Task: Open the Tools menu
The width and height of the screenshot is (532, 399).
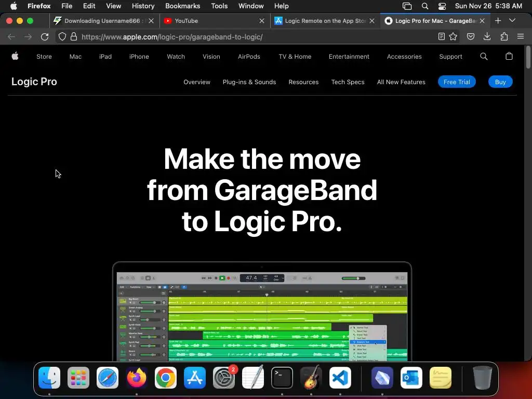Action: point(219,6)
